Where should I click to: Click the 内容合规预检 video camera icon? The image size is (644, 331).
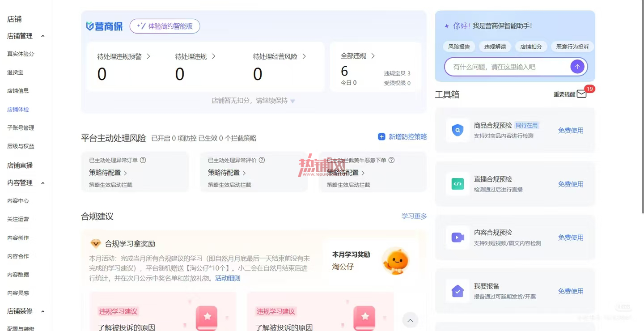click(x=458, y=238)
